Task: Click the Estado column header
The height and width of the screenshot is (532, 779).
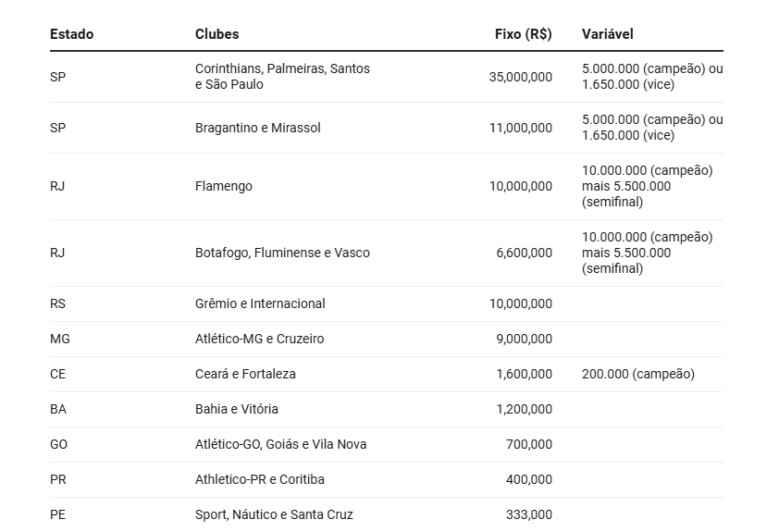Action: click(x=71, y=34)
